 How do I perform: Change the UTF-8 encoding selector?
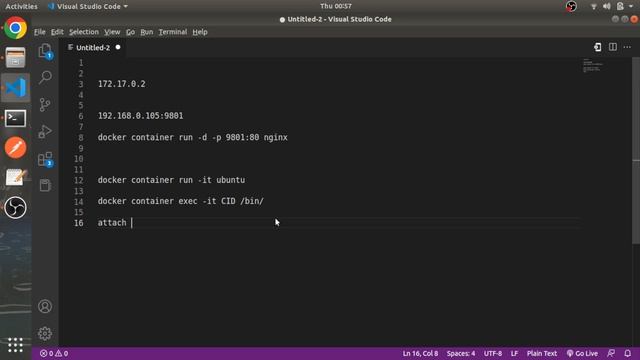tap(493, 353)
